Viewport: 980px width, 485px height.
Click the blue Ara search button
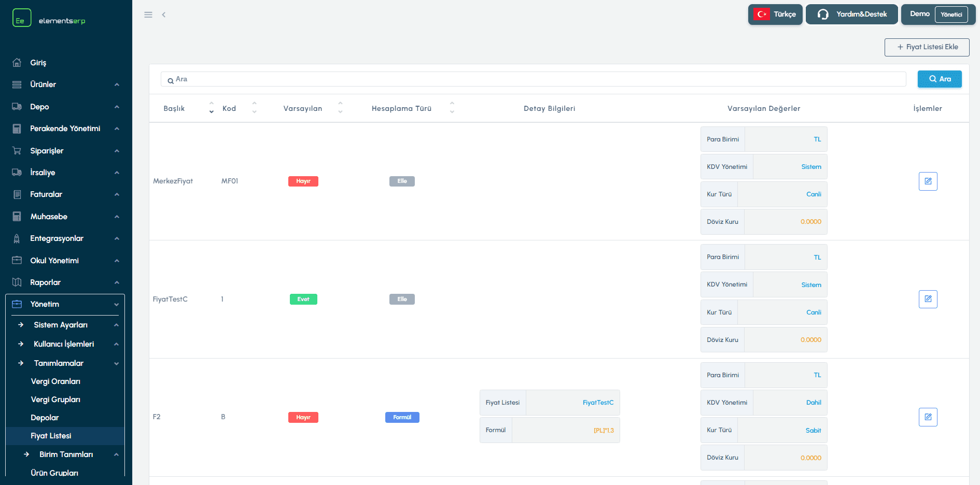(940, 79)
